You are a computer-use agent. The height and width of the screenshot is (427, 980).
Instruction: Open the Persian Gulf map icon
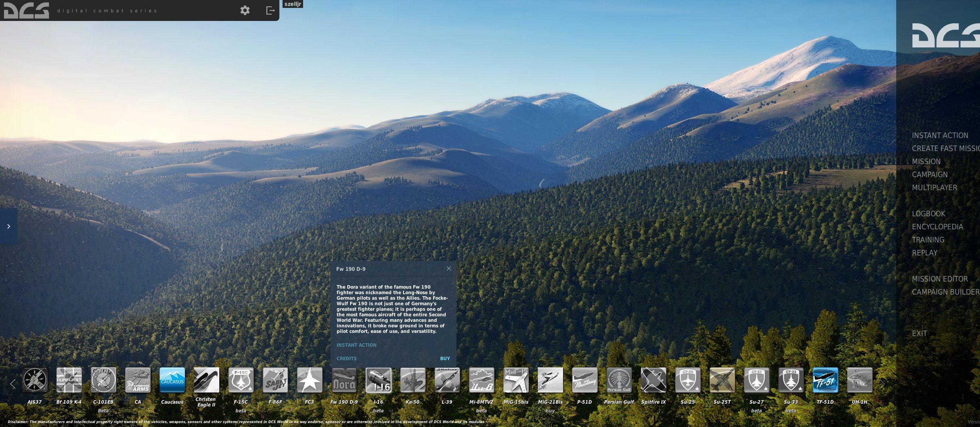tap(619, 380)
